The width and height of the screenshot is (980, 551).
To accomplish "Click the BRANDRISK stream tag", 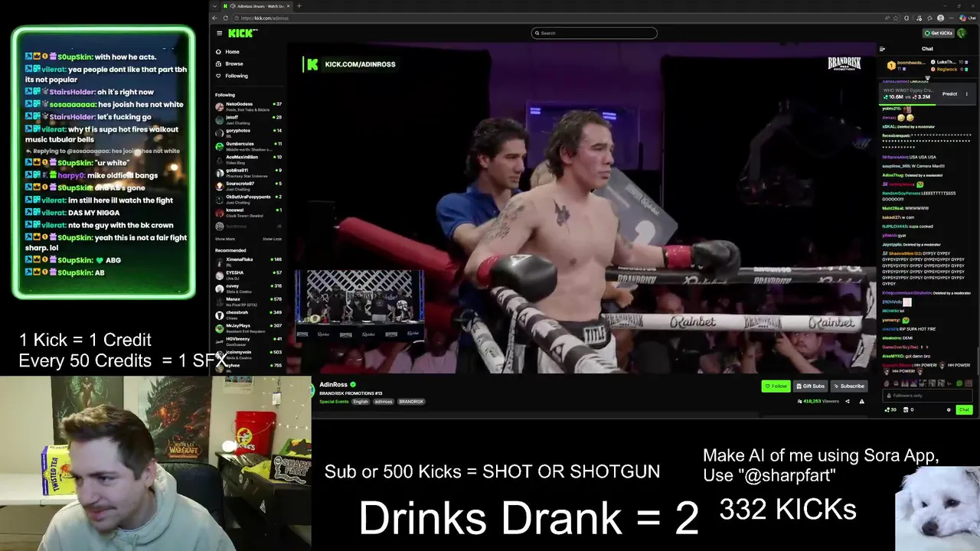I will [x=411, y=402].
